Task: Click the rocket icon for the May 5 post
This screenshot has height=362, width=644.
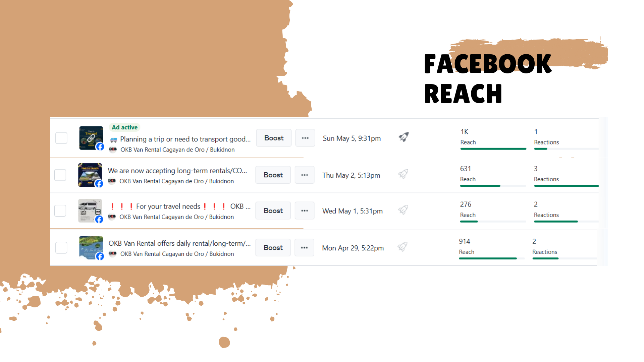Action: [x=404, y=137]
